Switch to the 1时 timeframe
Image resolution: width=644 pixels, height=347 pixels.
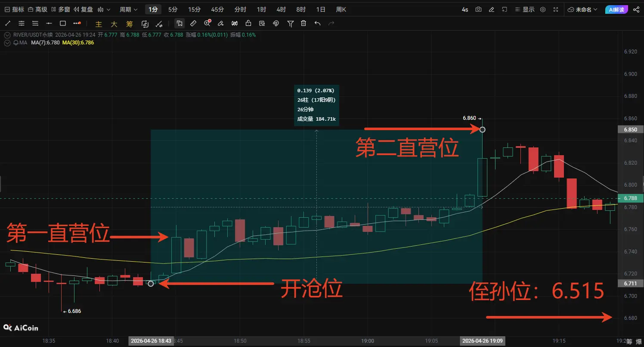pos(261,9)
